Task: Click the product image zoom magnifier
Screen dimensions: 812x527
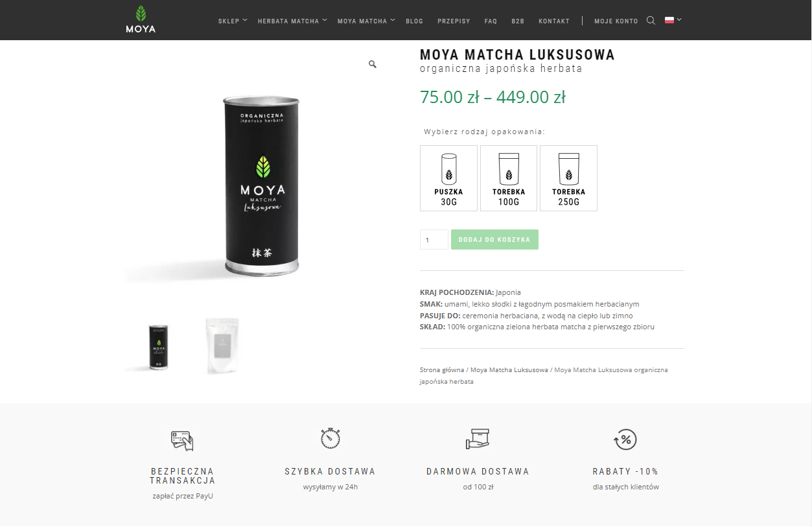Action: (x=373, y=64)
